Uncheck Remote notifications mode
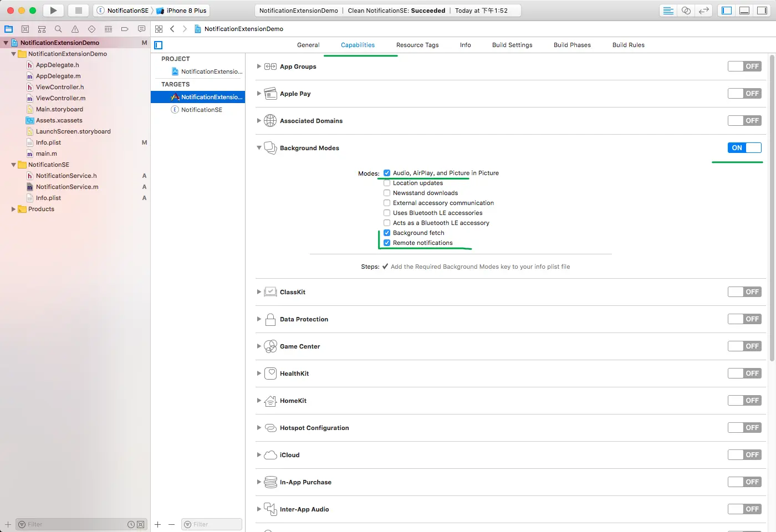Viewport: 776px width, 532px height. (x=387, y=243)
